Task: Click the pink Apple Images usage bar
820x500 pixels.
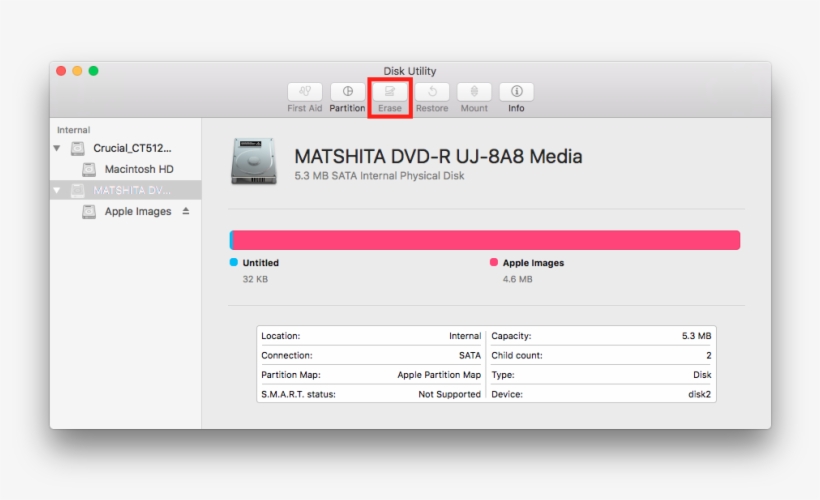Action: [x=486, y=240]
